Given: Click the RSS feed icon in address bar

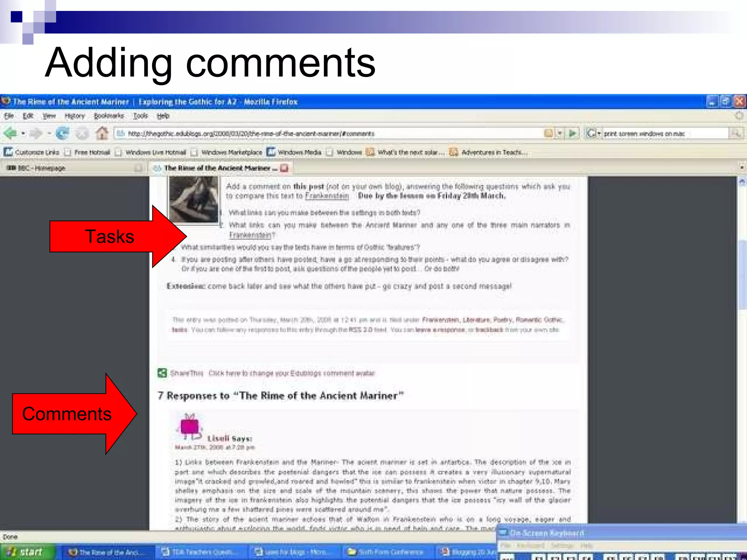Looking at the screenshot, I should [x=548, y=133].
